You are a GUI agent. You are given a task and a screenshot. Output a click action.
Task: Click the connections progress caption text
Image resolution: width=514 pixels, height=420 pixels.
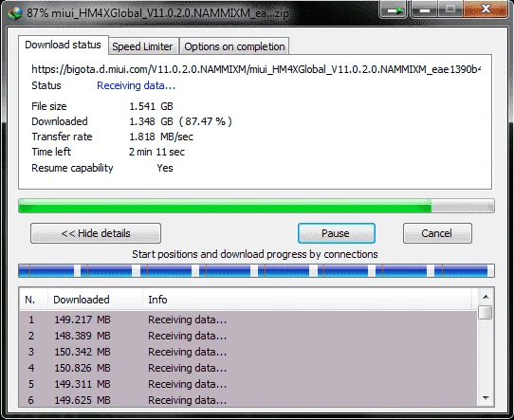point(255,254)
